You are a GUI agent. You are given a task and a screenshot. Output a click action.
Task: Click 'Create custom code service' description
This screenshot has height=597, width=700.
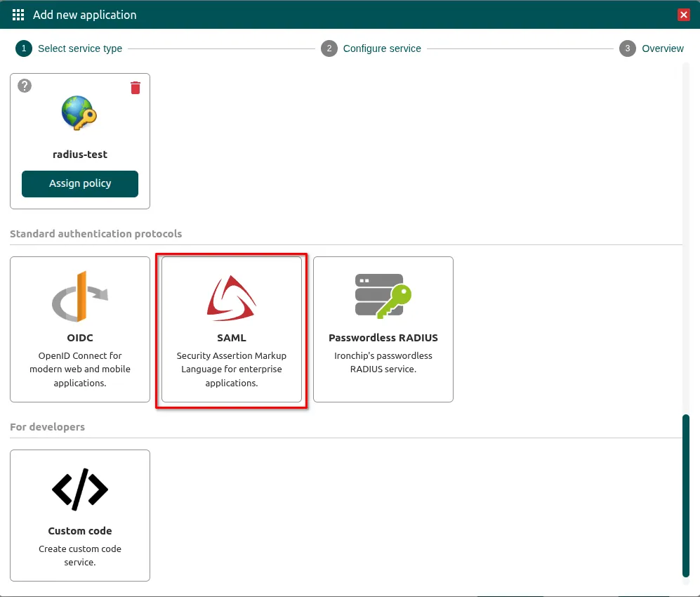(x=80, y=555)
